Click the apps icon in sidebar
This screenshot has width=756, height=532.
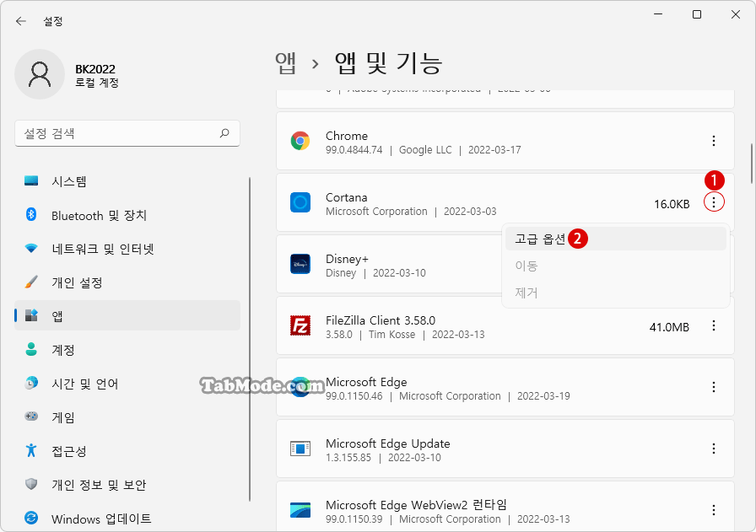[x=31, y=315]
